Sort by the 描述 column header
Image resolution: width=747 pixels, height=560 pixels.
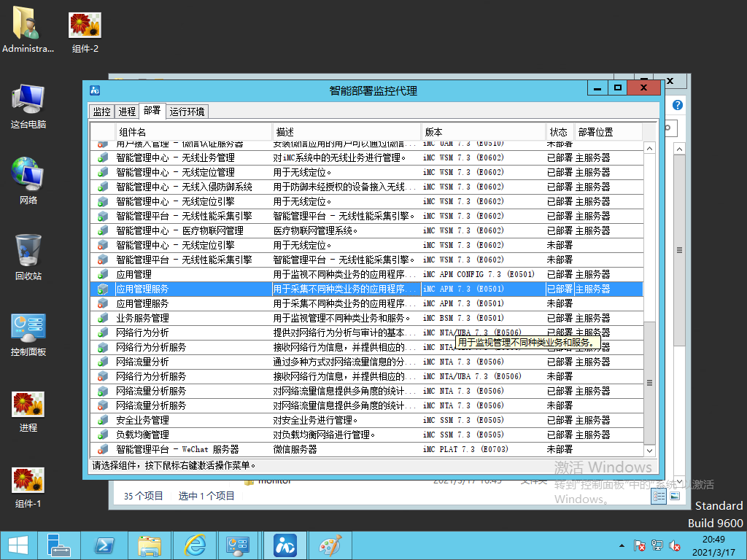click(x=347, y=132)
